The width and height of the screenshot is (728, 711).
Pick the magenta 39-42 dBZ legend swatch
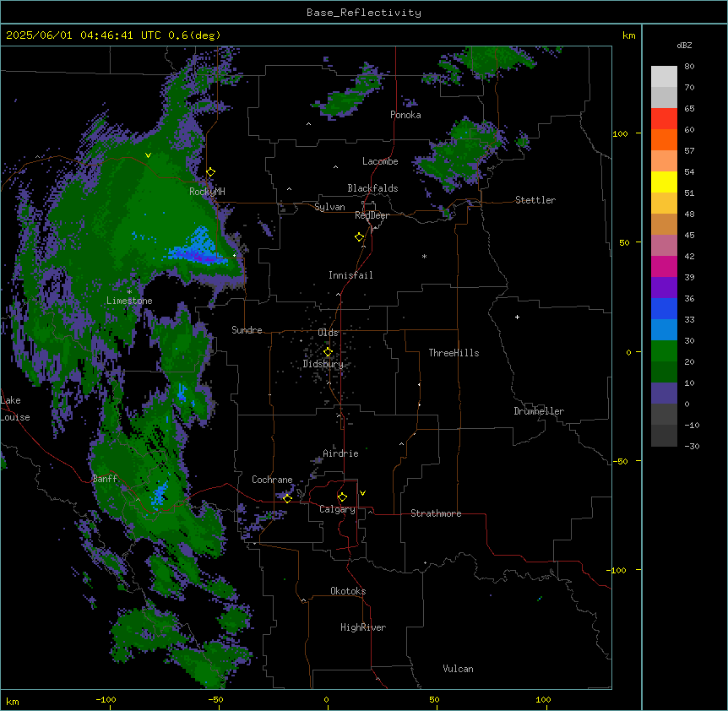[664, 267]
